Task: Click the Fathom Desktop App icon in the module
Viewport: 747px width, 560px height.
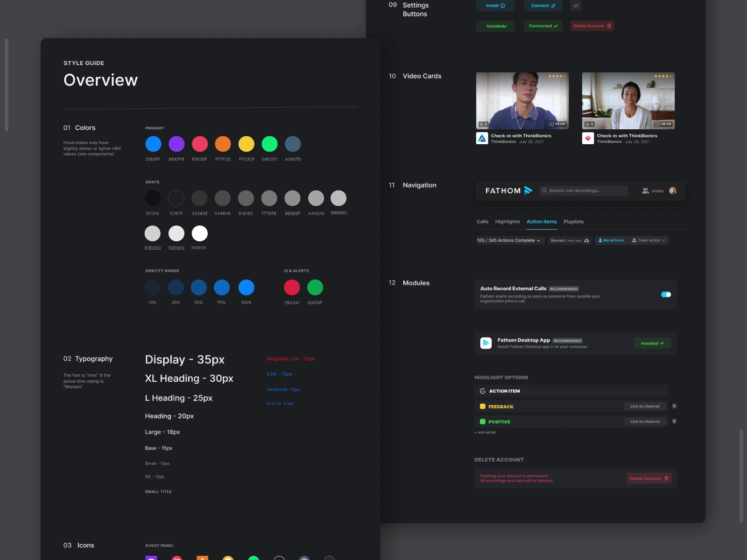Action: tap(486, 343)
